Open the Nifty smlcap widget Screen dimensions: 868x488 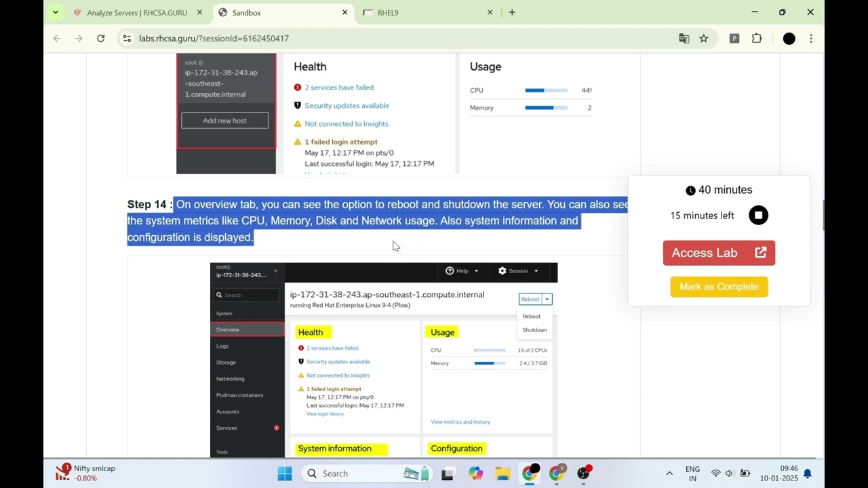pos(85,472)
